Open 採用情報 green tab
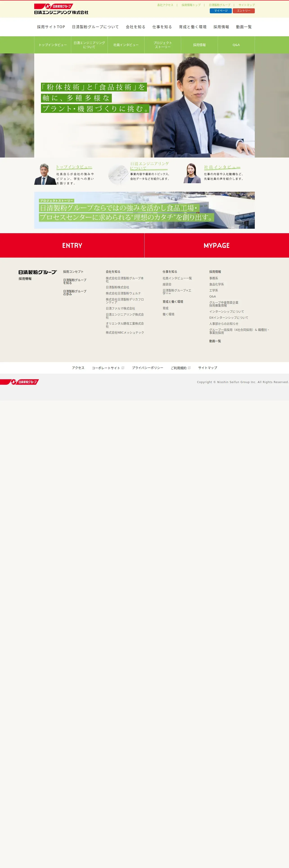This screenshot has width=289, height=868. click(199, 45)
